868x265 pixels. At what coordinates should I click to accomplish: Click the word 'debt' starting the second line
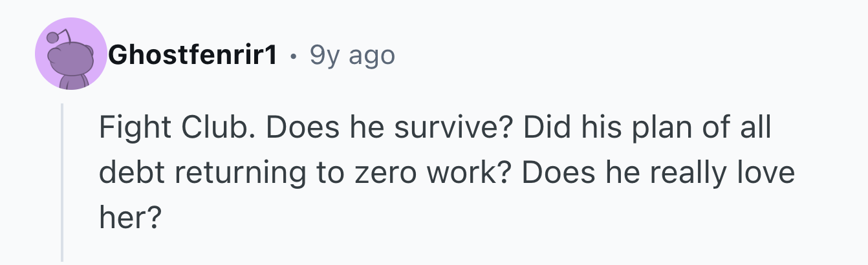[129, 175]
